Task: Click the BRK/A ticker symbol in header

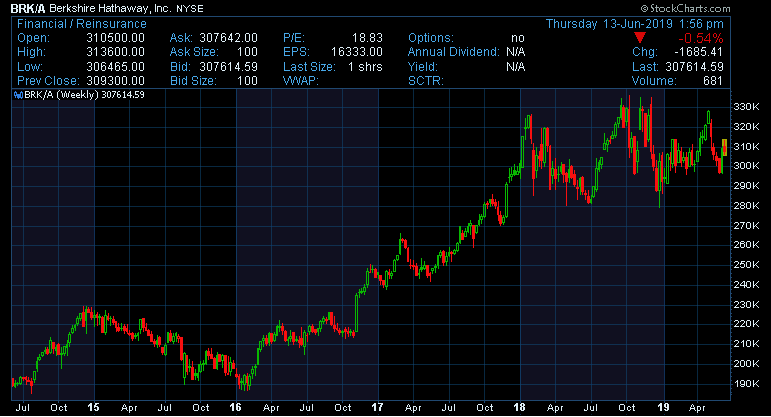Action: pos(28,8)
